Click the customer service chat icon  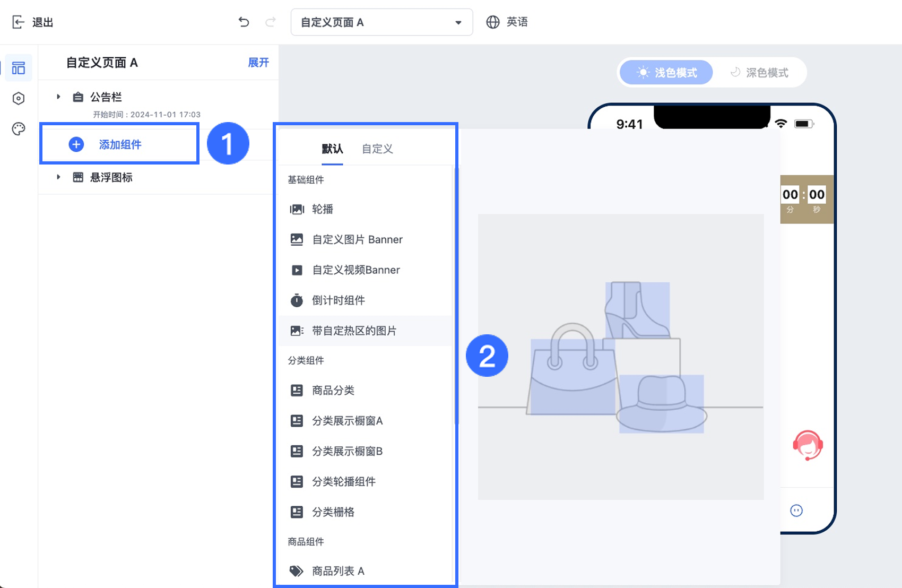(x=808, y=446)
